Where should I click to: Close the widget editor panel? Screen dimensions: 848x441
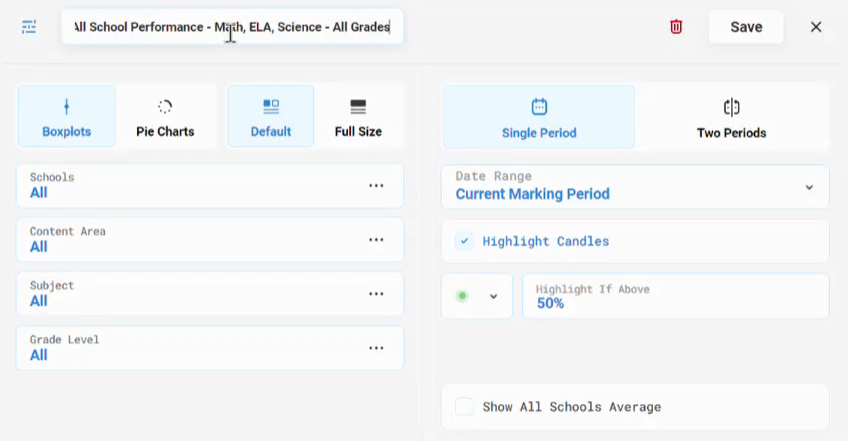point(816,27)
